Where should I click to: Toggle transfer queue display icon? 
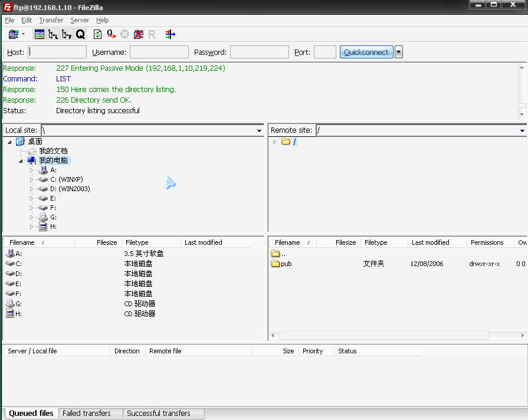point(80,34)
